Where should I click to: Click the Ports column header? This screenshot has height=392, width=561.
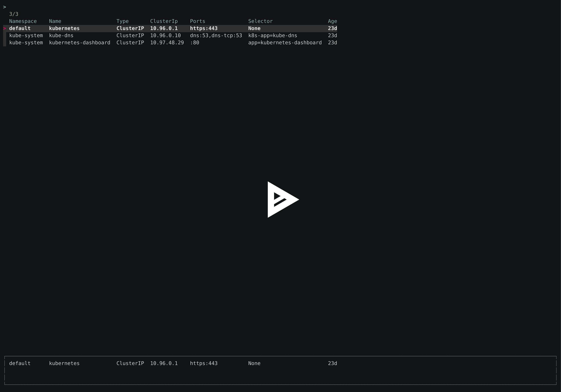coord(198,21)
